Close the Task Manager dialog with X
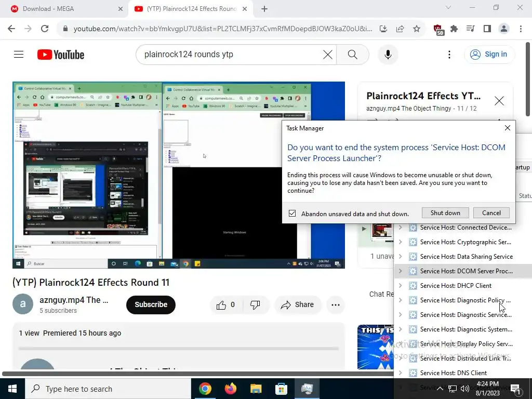Viewport: 532px width, 399px height. pos(507,128)
